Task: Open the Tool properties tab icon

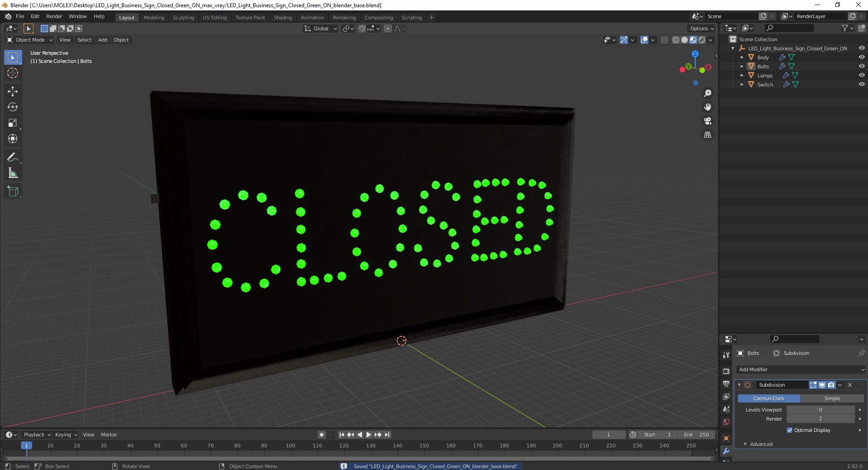Action: tap(726, 355)
